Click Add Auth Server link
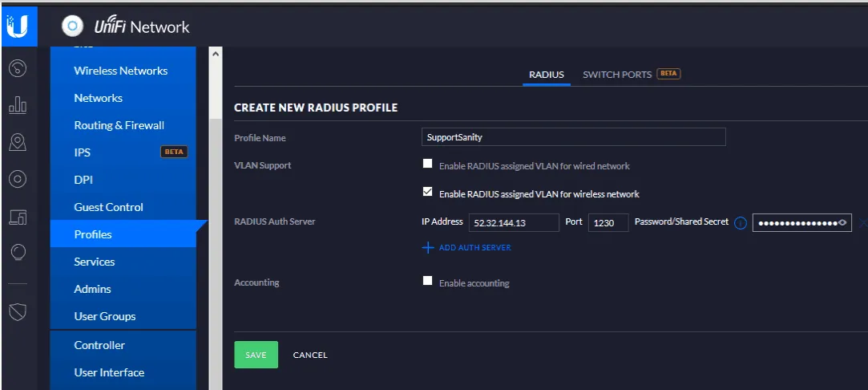 [x=466, y=248]
